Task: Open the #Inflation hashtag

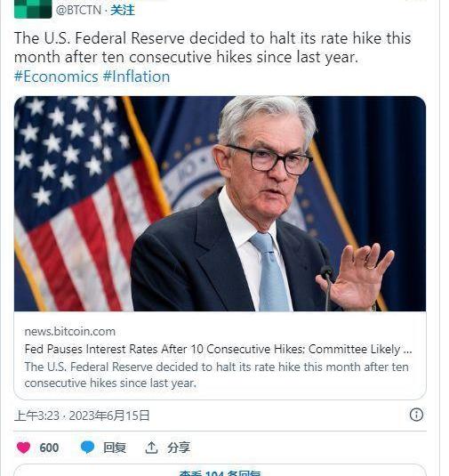Action: 137,77
